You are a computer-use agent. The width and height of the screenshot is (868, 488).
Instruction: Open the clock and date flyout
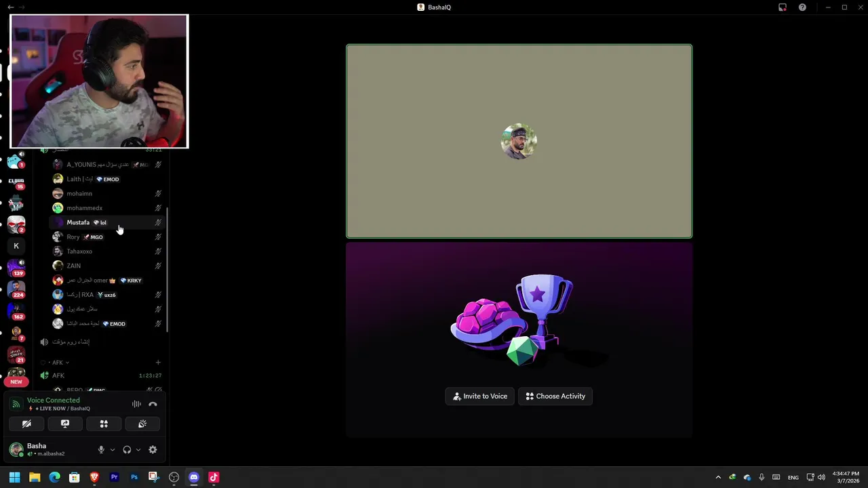pyautogui.click(x=846, y=477)
